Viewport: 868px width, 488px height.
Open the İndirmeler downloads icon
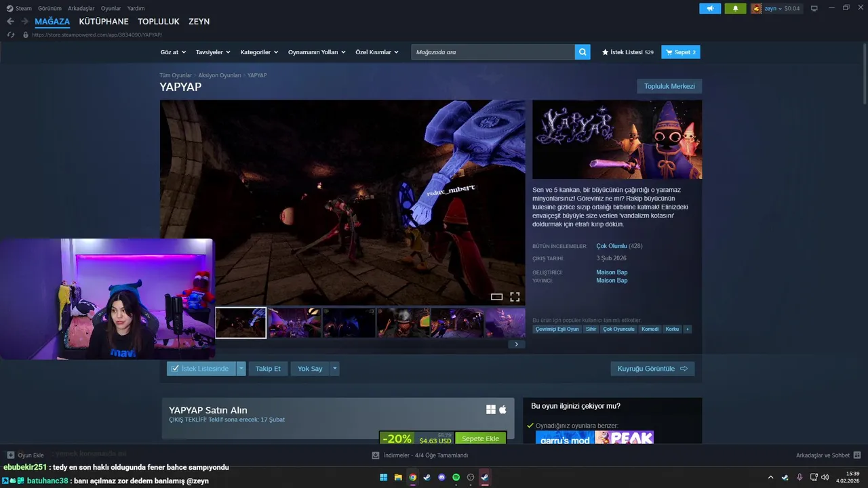(376, 455)
